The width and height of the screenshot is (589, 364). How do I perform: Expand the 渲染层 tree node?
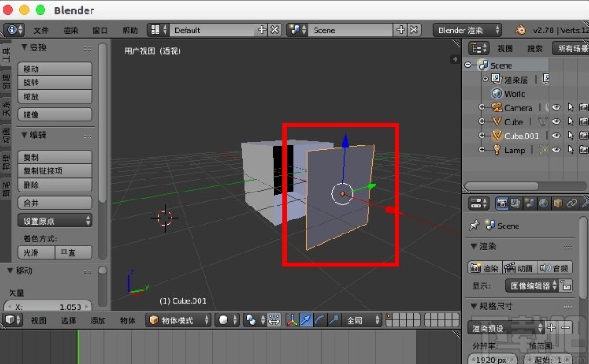pyautogui.click(x=485, y=78)
